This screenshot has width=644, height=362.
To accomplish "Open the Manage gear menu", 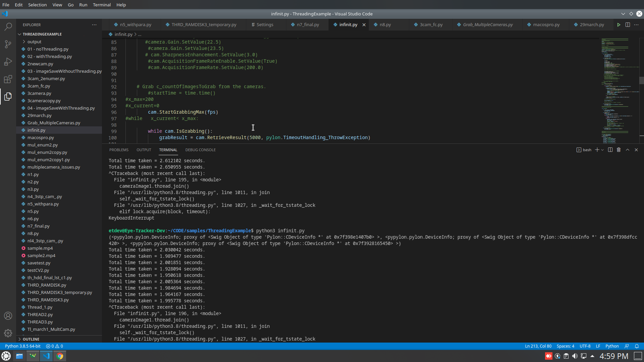I will pyautogui.click(x=8, y=333).
